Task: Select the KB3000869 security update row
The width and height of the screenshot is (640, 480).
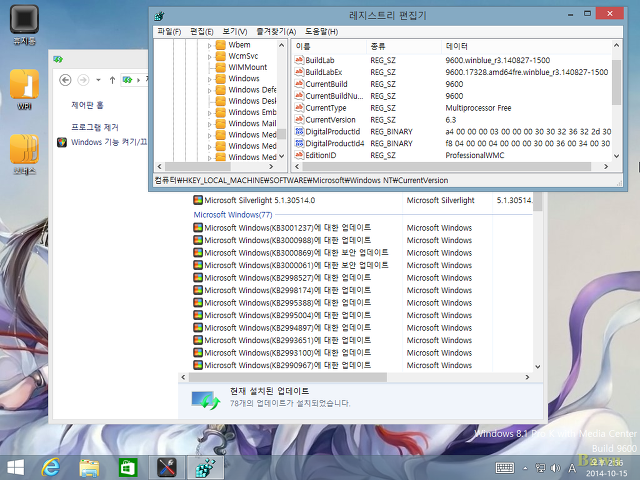Action: pos(362,253)
